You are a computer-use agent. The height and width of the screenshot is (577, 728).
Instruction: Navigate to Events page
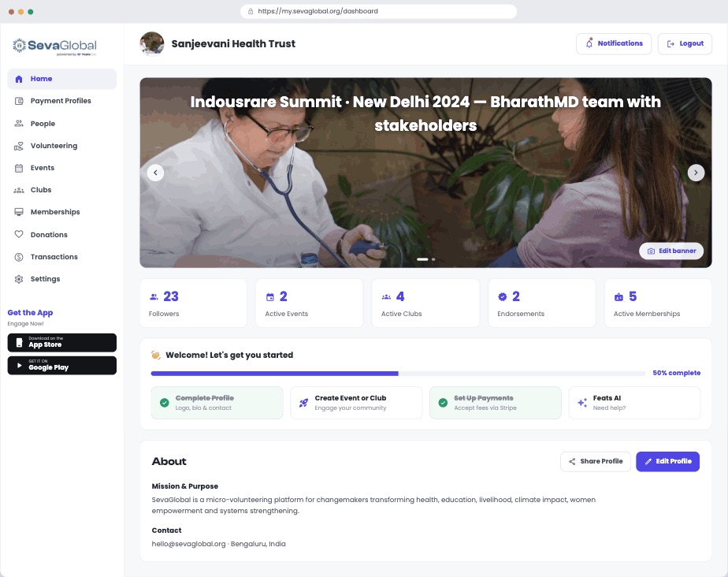(x=61, y=168)
